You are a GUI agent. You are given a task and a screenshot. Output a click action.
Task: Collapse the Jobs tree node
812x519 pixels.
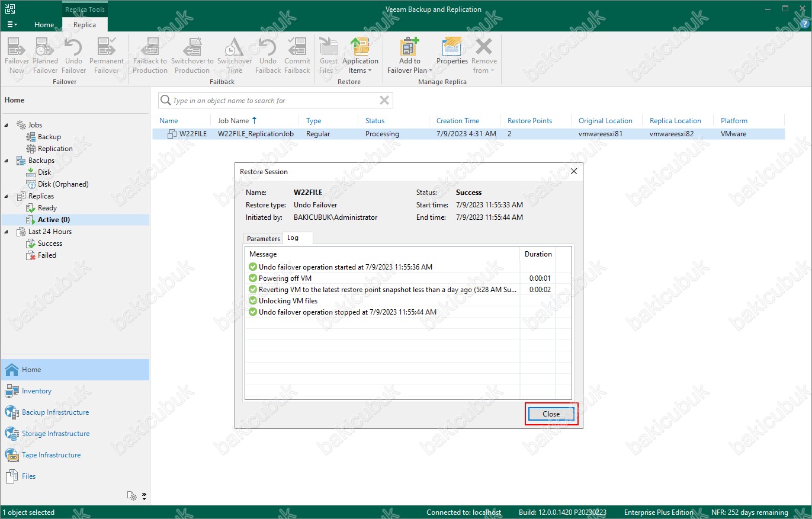[x=7, y=125]
